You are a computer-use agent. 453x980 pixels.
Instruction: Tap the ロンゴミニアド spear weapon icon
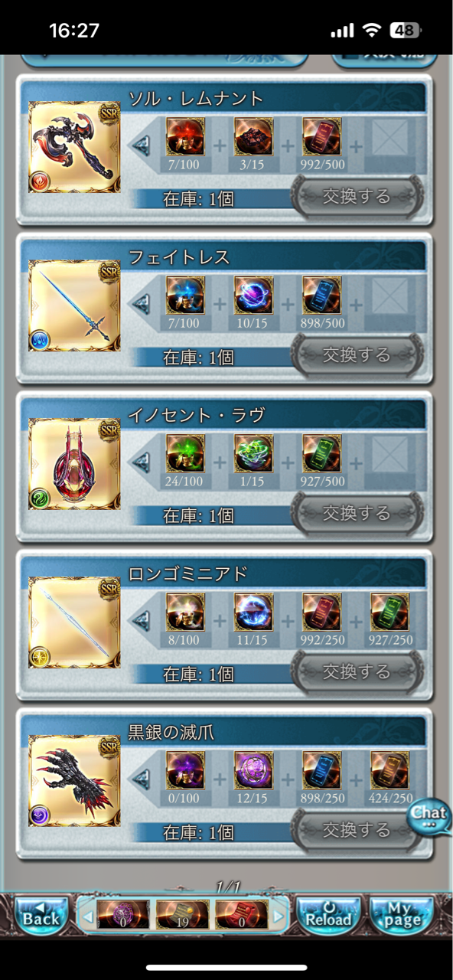tap(74, 622)
